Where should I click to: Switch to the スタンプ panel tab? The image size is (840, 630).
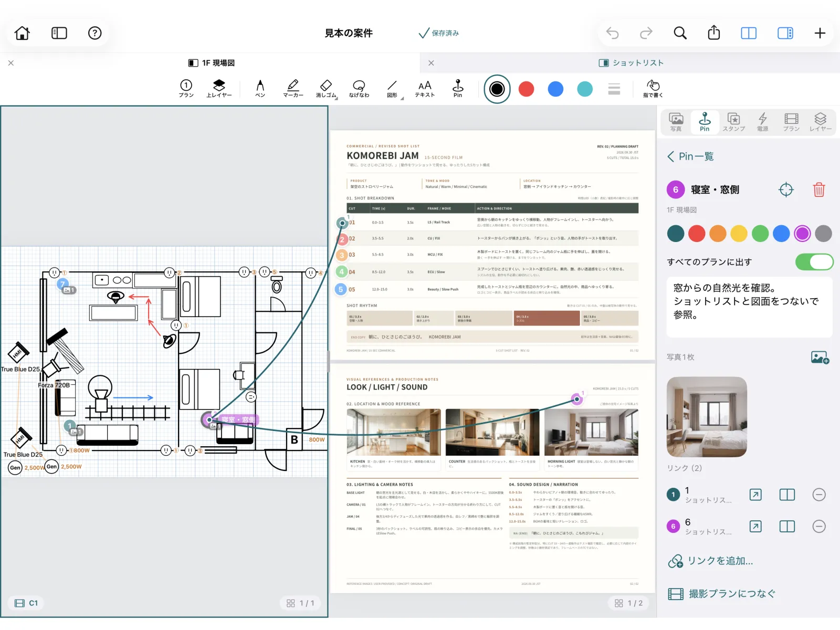point(733,122)
